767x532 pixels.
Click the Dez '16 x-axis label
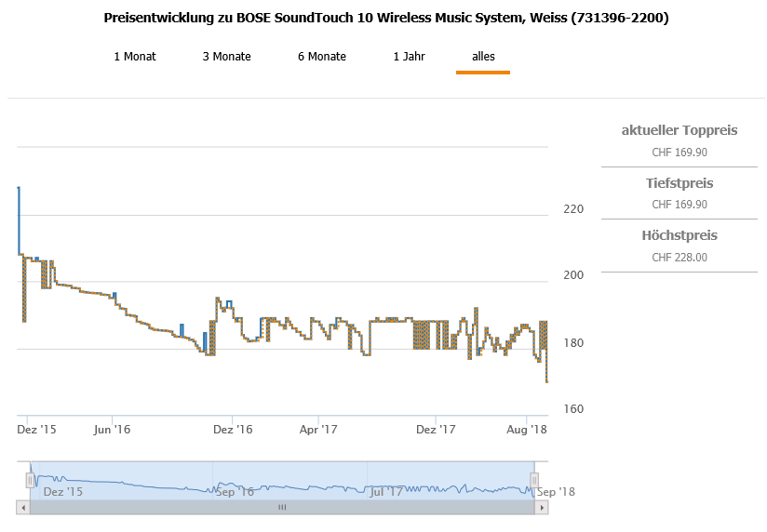click(233, 430)
